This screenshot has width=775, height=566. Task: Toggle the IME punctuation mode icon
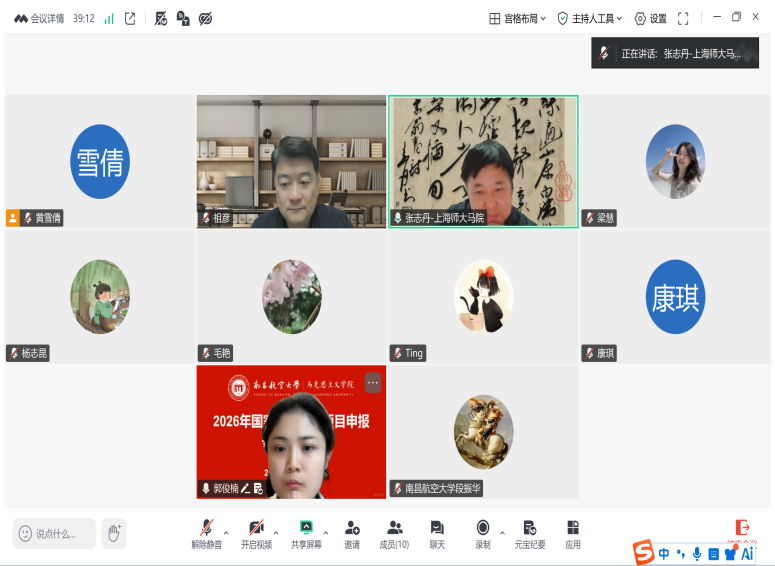681,553
